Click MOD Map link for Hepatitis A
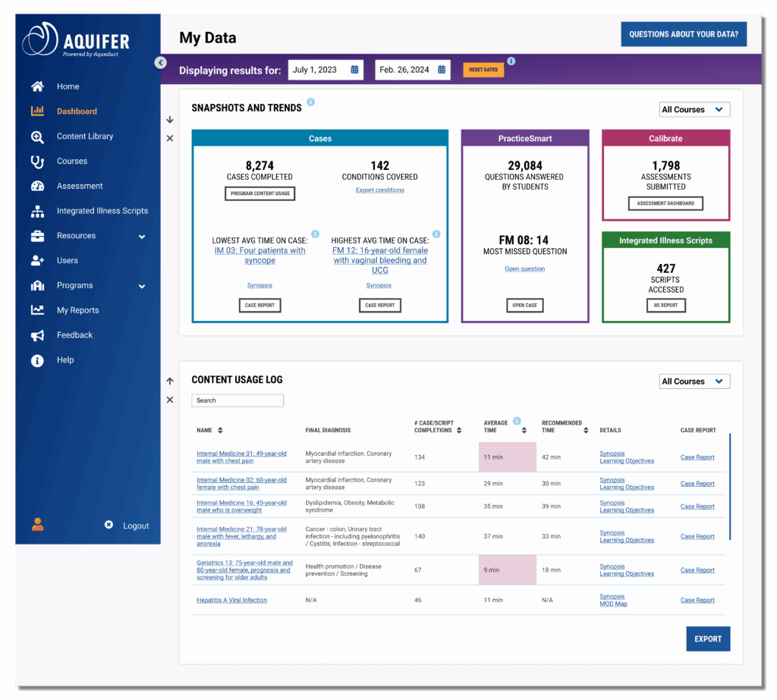 [613, 604]
